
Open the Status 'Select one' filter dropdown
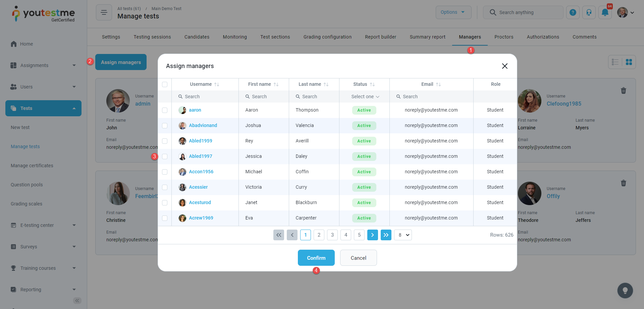[365, 97]
